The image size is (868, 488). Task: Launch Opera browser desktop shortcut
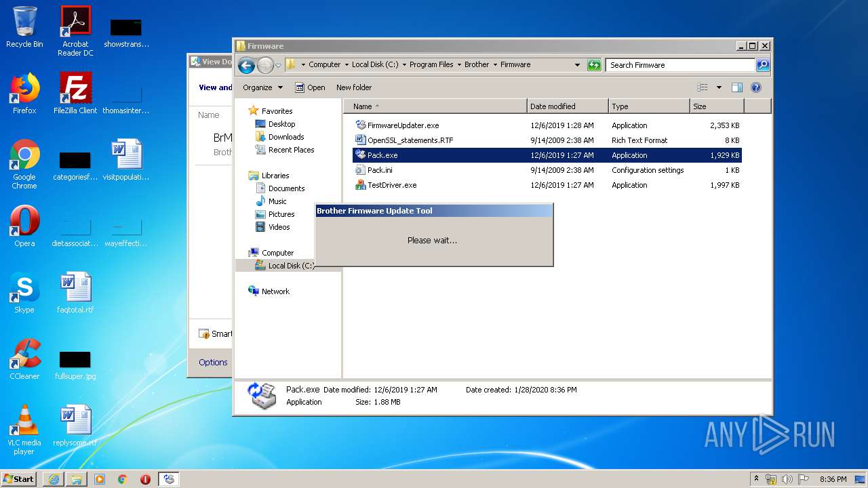pos(24,226)
